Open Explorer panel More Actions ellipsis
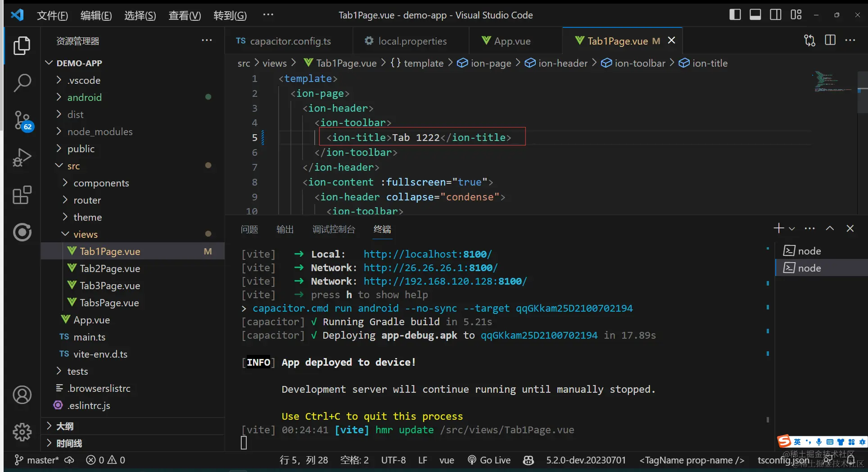 point(207,41)
